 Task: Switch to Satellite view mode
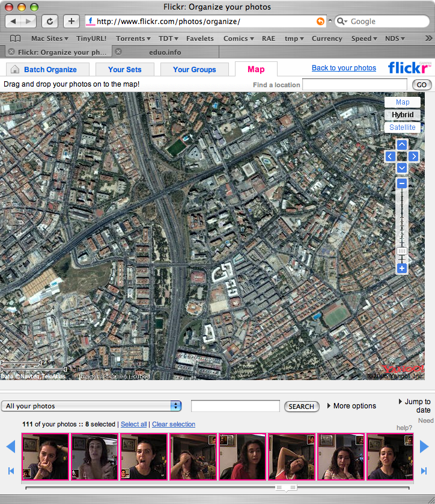click(403, 128)
